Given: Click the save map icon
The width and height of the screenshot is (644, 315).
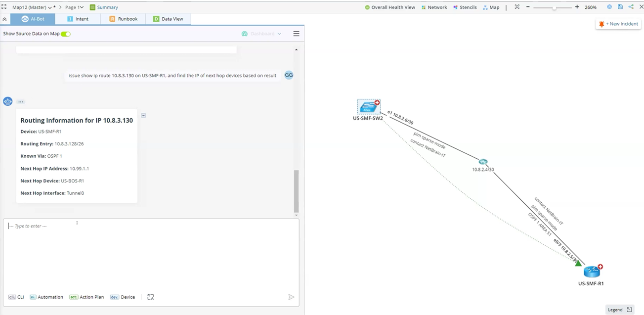Looking at the screenshot, I should 620,7.
